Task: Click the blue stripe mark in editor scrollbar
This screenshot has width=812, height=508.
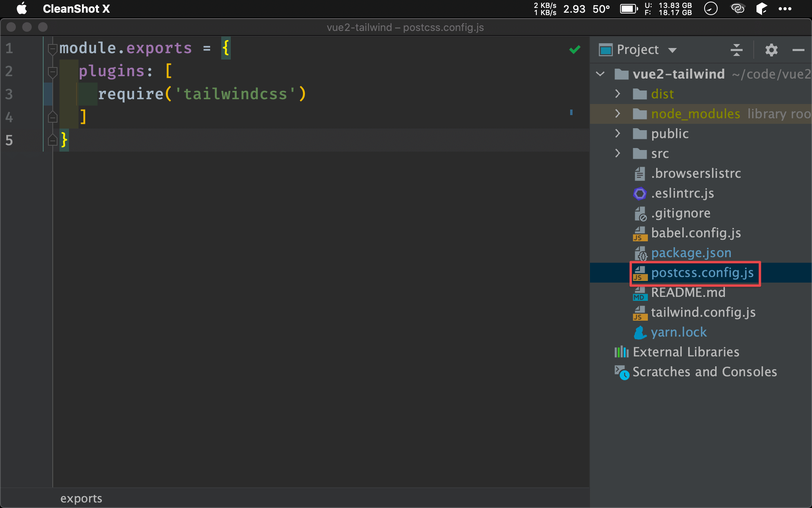Action: 571,112
